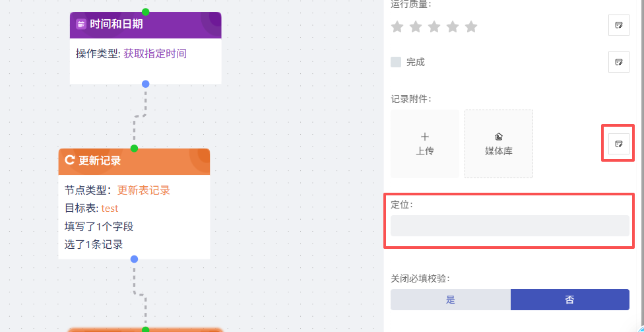Rate 运行质量 with the third star
Screen dimensions: 644x332
click(x=434, y=27)
